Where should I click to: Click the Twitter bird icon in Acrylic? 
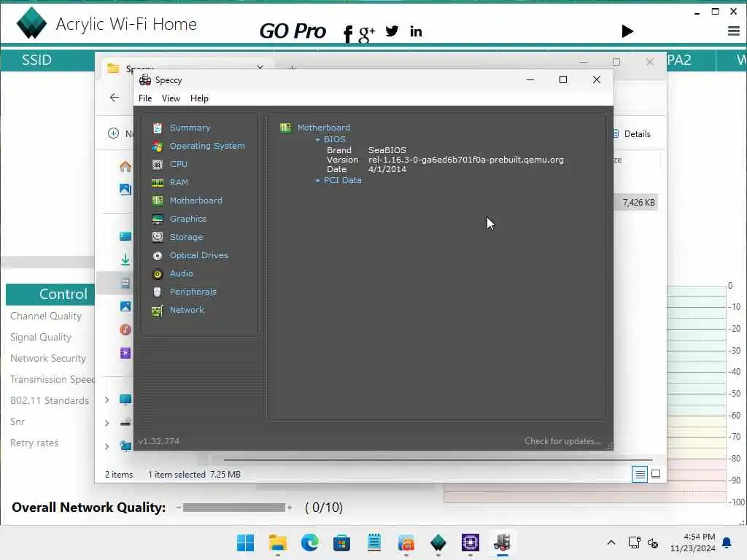(392, 31)
